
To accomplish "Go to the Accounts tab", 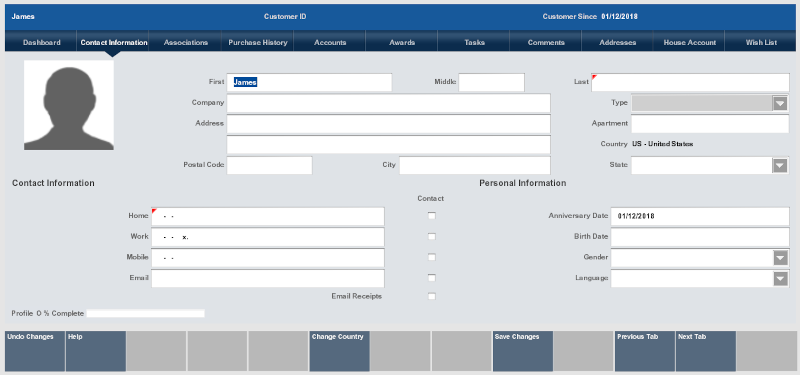I will (330, 42).
